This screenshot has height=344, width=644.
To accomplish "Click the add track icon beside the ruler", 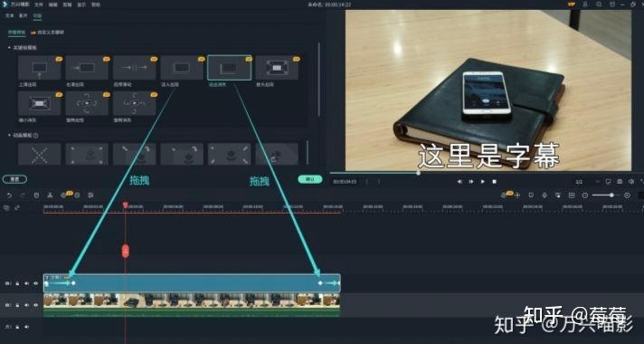I will pos(6,208).
